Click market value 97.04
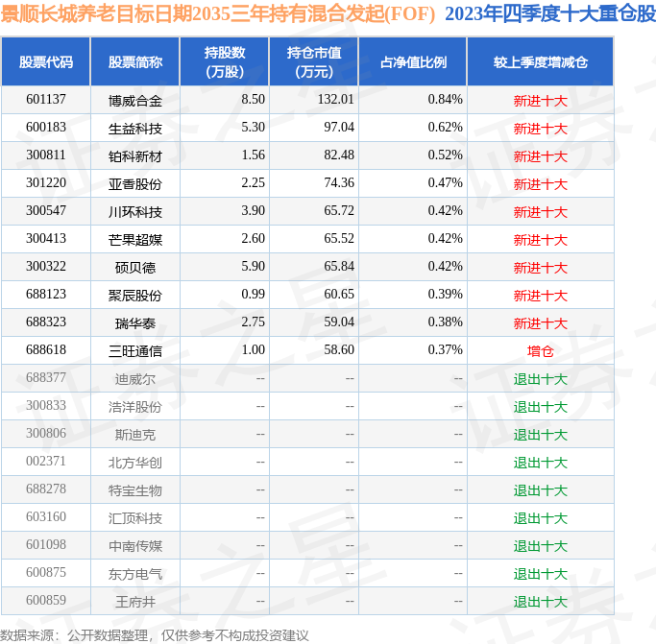Viewport: 656px width, 644px height. 339,127
